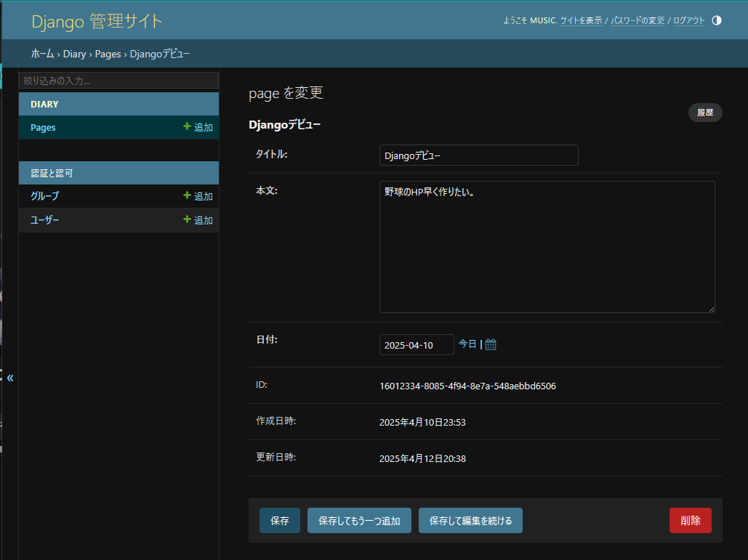Click the red 削除 button

691,521
